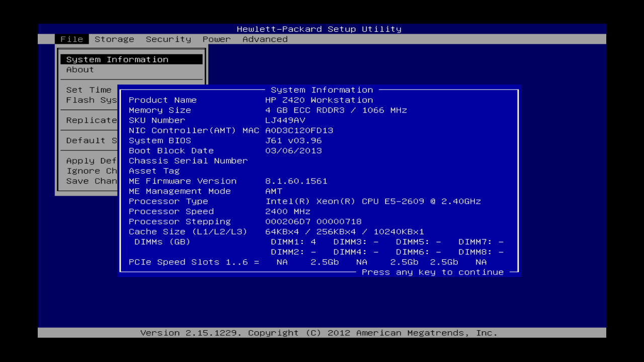644x362 pixels.
Task: Click the NIC Controller(AMT) MAC label
Action: [x=194, y=130]
